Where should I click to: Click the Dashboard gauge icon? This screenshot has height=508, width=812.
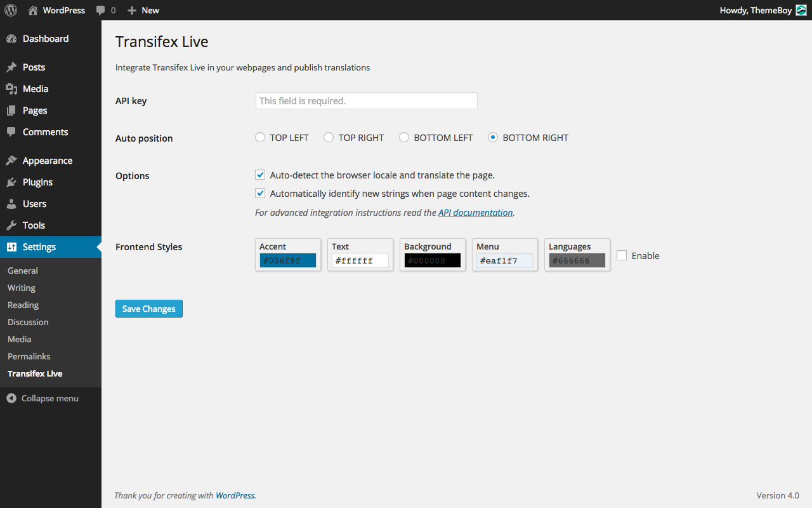pyautogui.click(x=11, y=39)
